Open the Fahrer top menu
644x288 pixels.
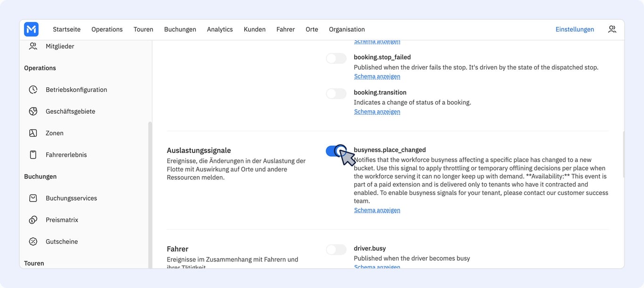point(286,29)
